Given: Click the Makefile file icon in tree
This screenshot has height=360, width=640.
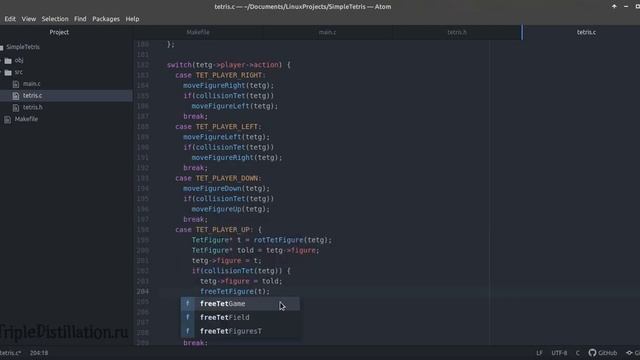Looking at the screenshot, I should (x=7, y=120).
